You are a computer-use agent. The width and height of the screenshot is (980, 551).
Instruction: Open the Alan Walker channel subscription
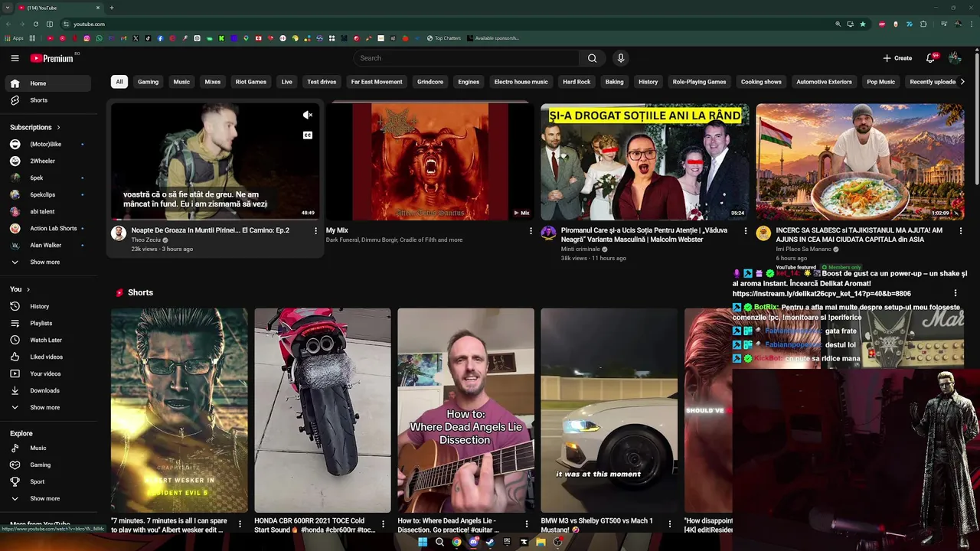(x=48, y=245)
